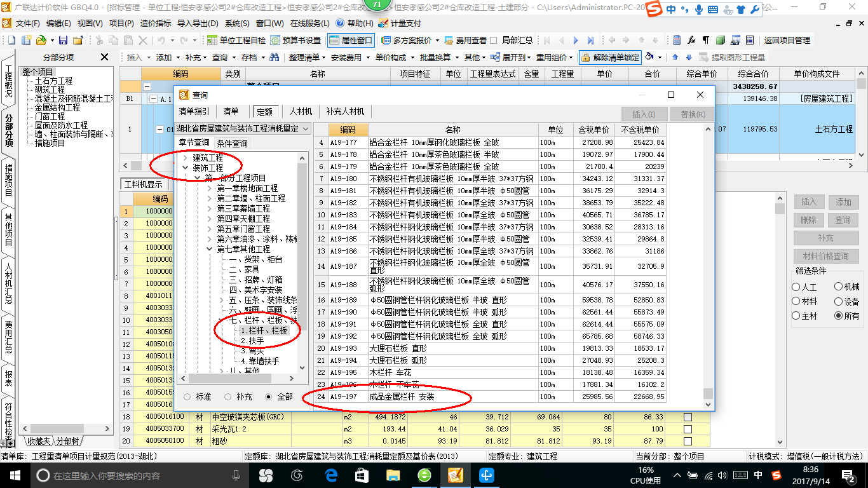Open the 帮助(H) menu
The height and width of the screenshot is (488, 868).
[355, 23]
